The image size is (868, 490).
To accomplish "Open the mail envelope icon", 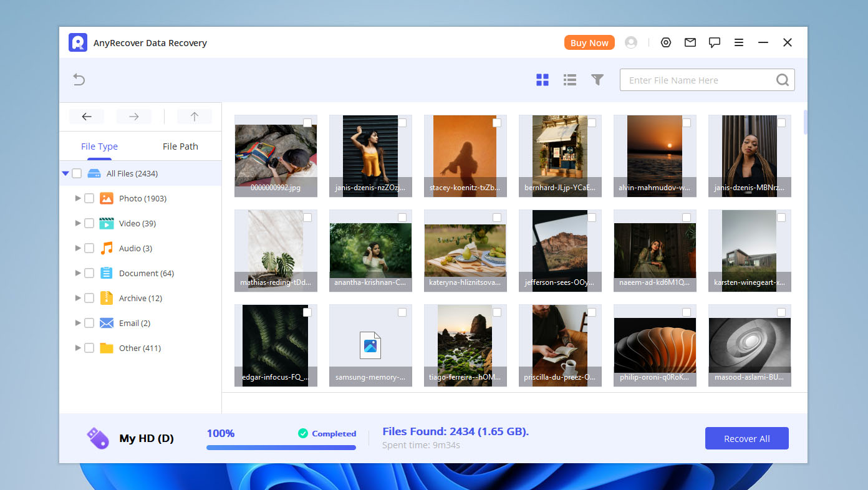I will 690,42.
